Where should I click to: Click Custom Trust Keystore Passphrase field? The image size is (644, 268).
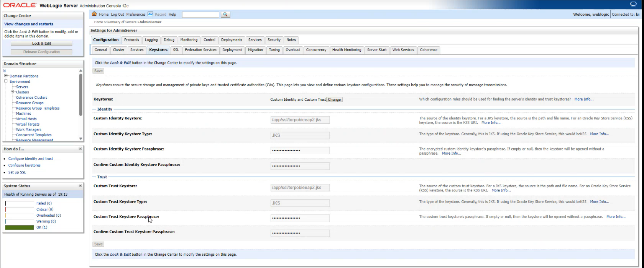pos(300,218)
